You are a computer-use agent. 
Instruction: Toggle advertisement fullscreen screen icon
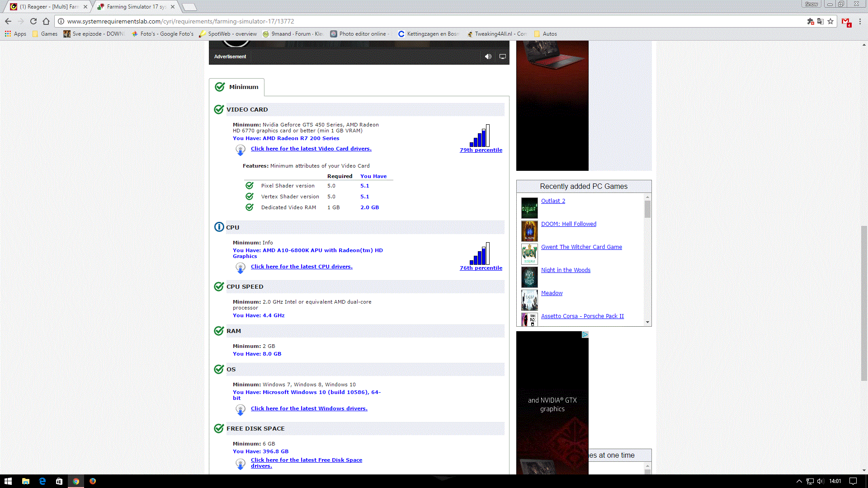[502, 56]
